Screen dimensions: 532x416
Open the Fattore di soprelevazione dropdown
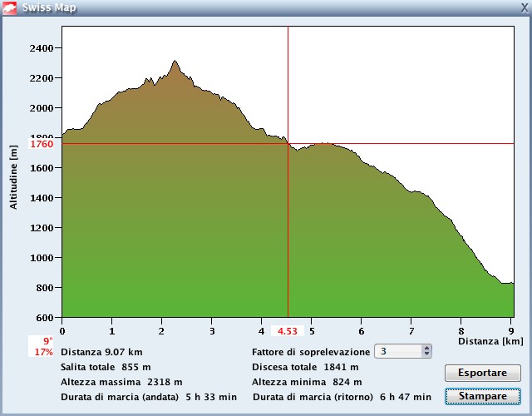403,351
